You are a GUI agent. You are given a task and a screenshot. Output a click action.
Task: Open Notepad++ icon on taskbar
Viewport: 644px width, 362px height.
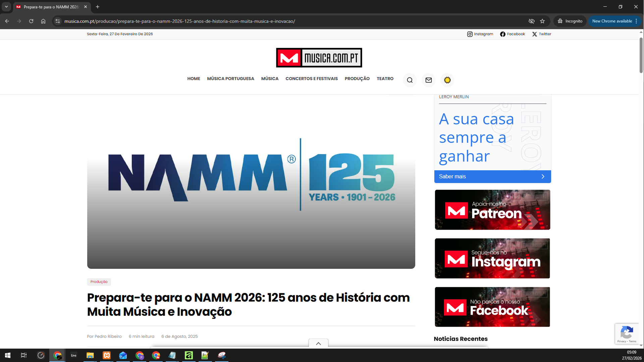(205, 355)
